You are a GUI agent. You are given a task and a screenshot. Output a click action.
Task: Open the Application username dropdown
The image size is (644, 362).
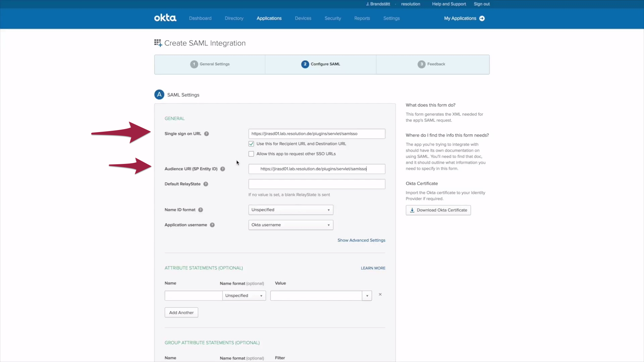(x=291, y=225)
